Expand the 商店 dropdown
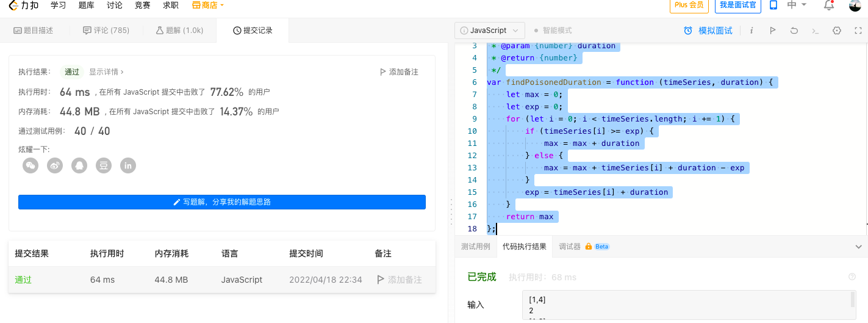This screenshot has width=868, height=323. point(208,5)
